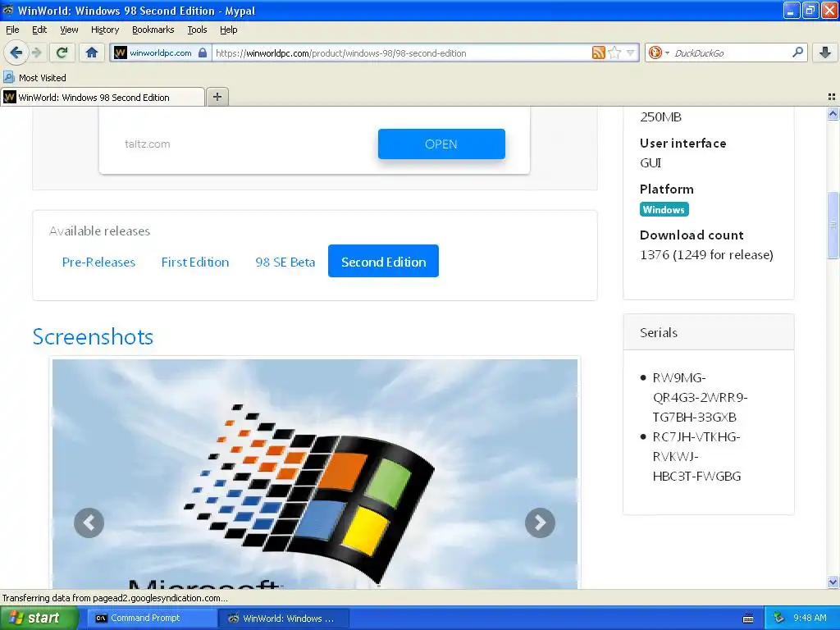
Task: Click the vertical scrollbar thumb
Action: 833,226
